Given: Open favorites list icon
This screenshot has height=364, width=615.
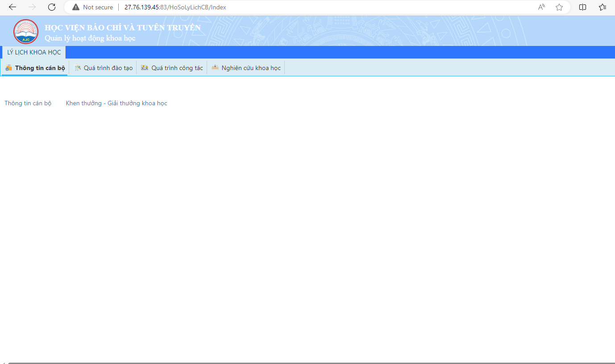Looking at the screenshot, I should 603,7.
